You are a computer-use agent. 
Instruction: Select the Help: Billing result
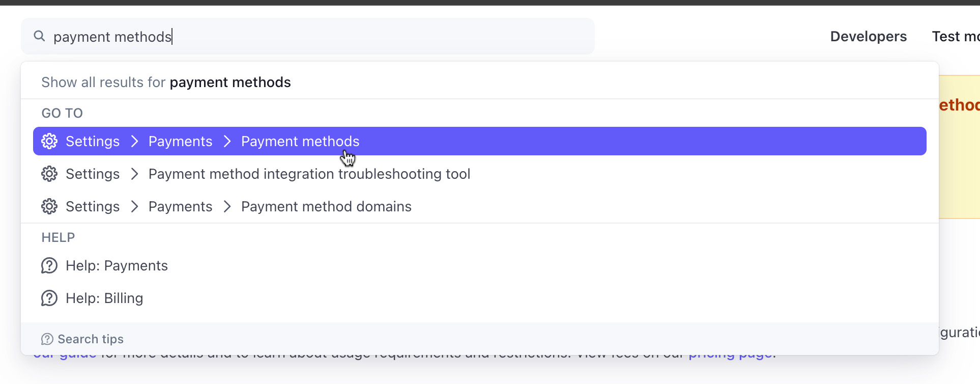pos(104,298)
